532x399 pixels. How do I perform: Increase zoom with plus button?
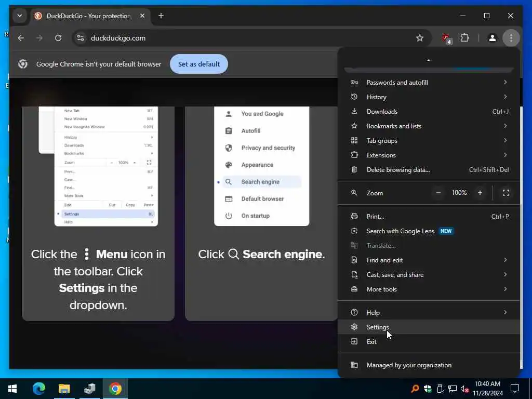(480, 193)
